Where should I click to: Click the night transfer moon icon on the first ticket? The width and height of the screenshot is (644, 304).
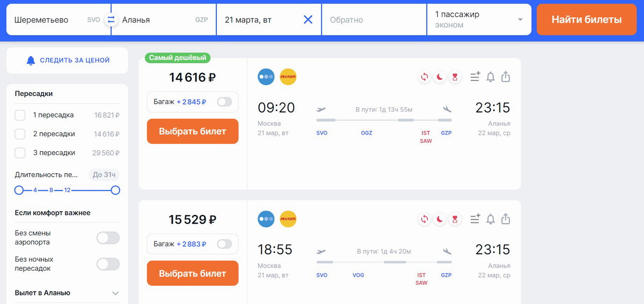click(440, 77)
